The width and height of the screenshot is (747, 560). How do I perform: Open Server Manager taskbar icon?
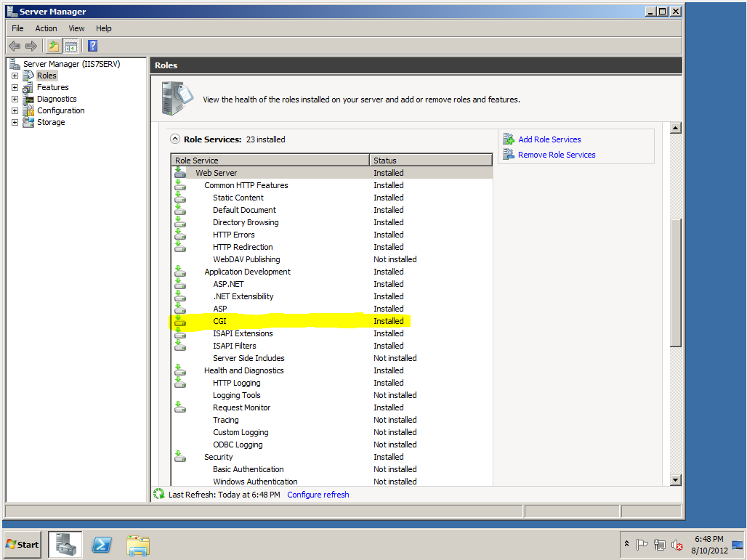coord(65,545)
